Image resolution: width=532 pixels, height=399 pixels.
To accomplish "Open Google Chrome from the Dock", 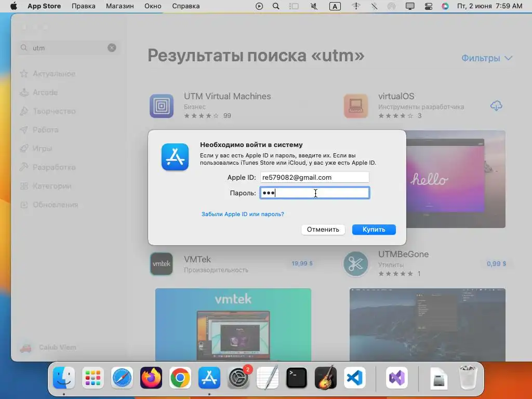I will click(180, 378).
